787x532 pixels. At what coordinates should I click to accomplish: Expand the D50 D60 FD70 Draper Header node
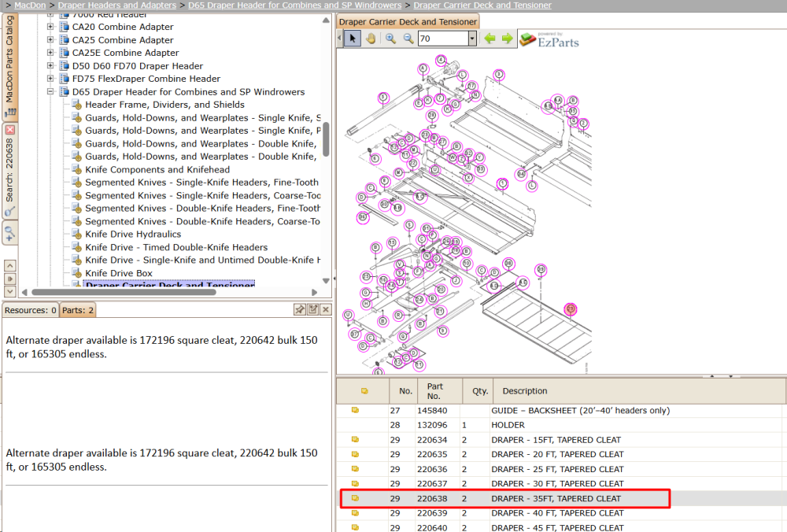pos(50,65)
